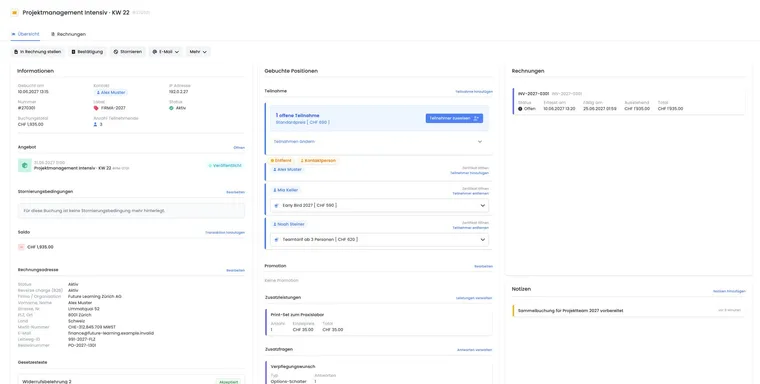Open participant chip Alex Muster under Teilnahme
Screen dimensions: 760x384
click(287, 170)
